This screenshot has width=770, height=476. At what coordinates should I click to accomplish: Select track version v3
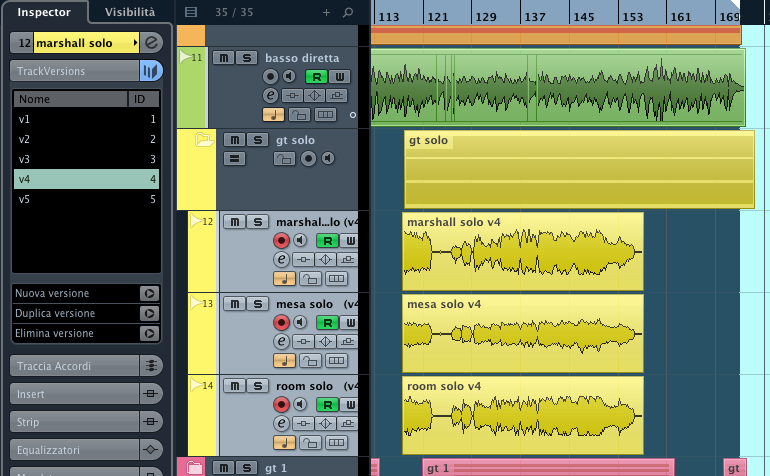(x=86, y=159)
